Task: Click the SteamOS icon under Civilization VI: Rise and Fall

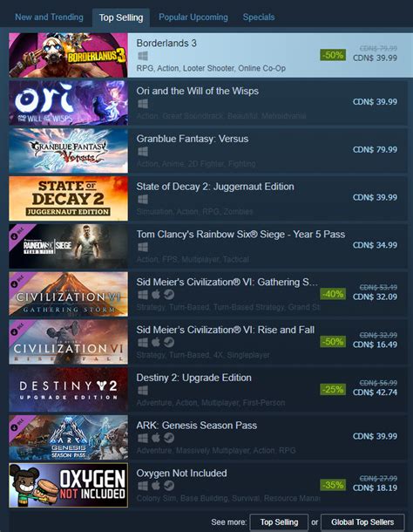Action: pyautogui.click(x=169, y=343)
